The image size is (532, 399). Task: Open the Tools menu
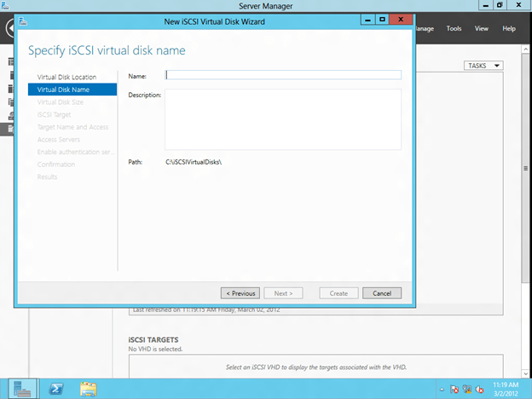454,28
